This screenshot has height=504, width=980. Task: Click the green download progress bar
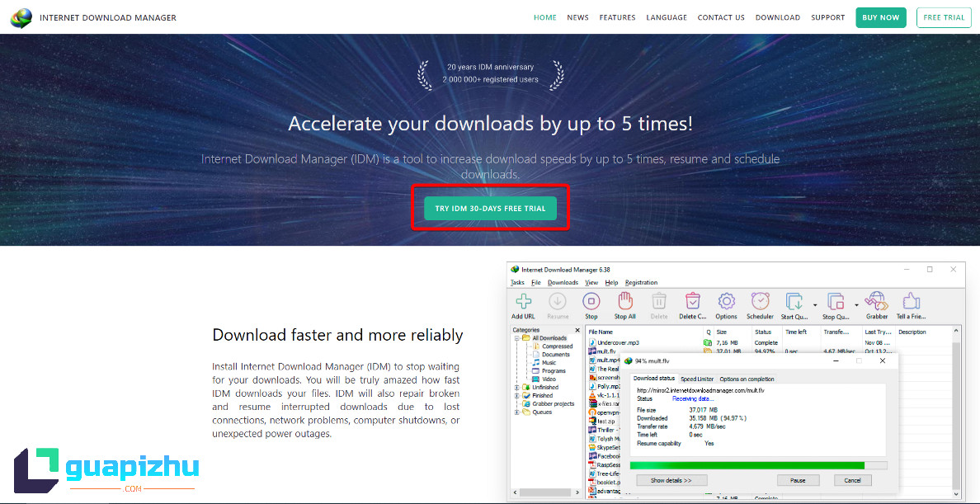pos(747,465)
